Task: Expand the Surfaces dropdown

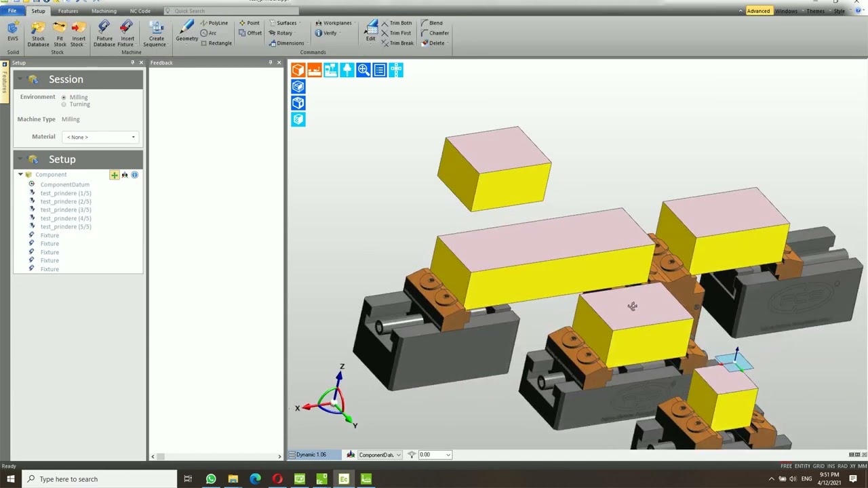Action: (288, 23)
